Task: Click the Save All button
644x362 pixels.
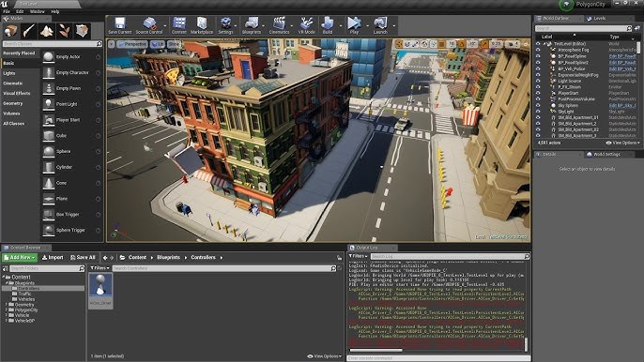Action: 83,257
